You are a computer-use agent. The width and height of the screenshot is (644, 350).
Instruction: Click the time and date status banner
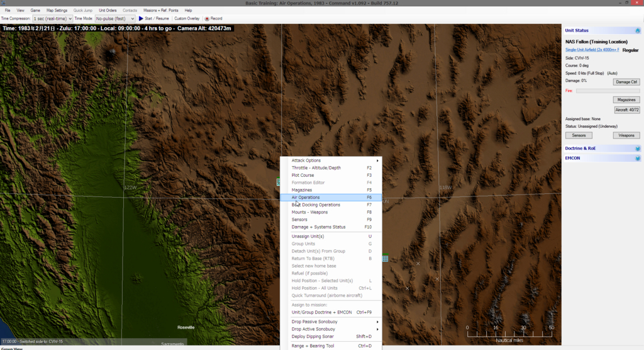[117, 28]
